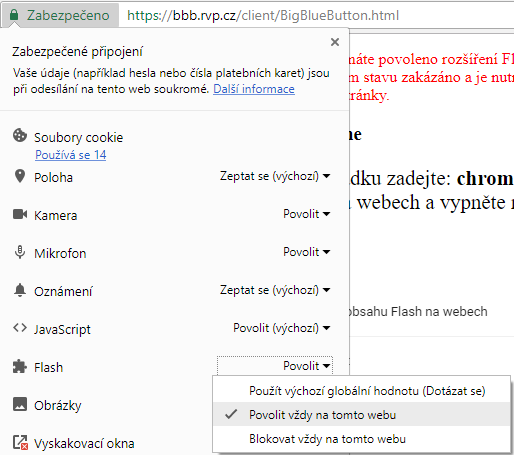Click the Flash puzzle piece icon
514x455 pixels.
(x=20, y=366)
